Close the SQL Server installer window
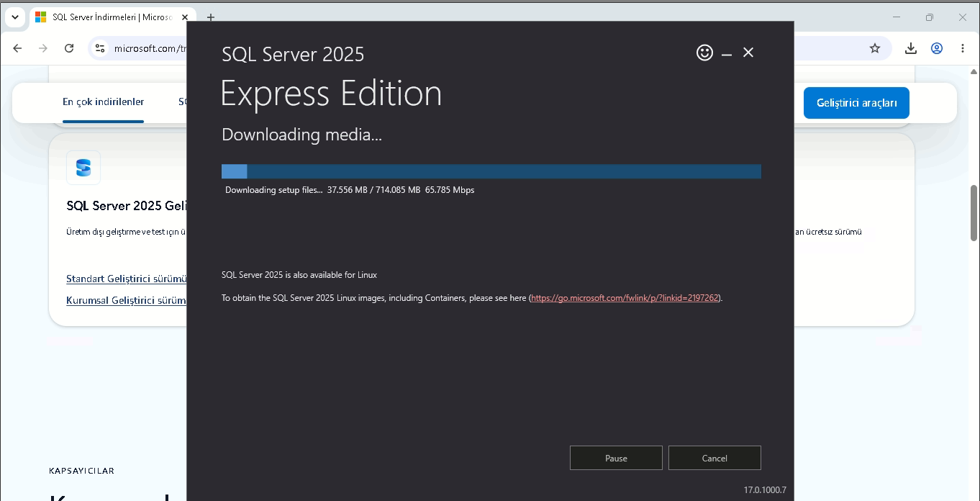The height and width of the screenshot is (501, 980). pyautogui.click(x=748, y=53)
